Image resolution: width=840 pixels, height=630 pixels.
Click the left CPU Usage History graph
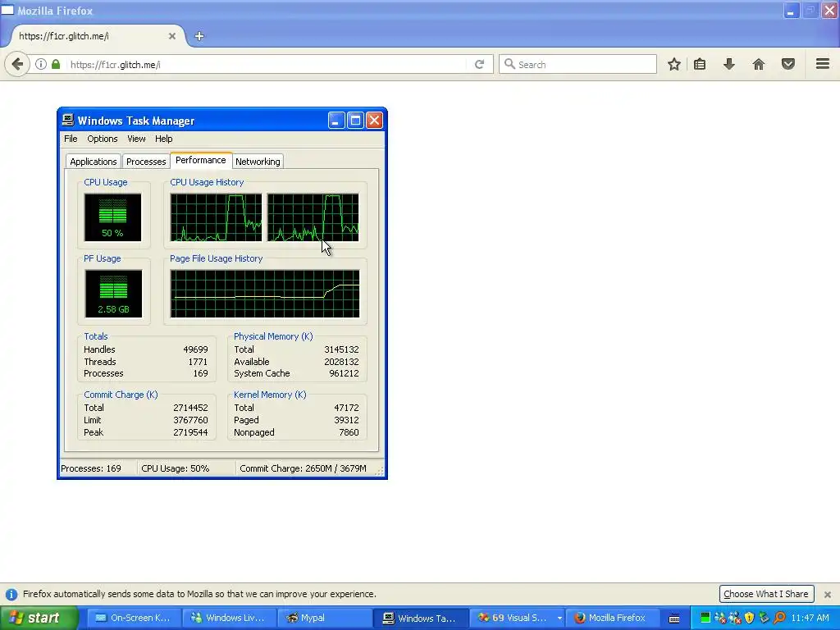217,217
